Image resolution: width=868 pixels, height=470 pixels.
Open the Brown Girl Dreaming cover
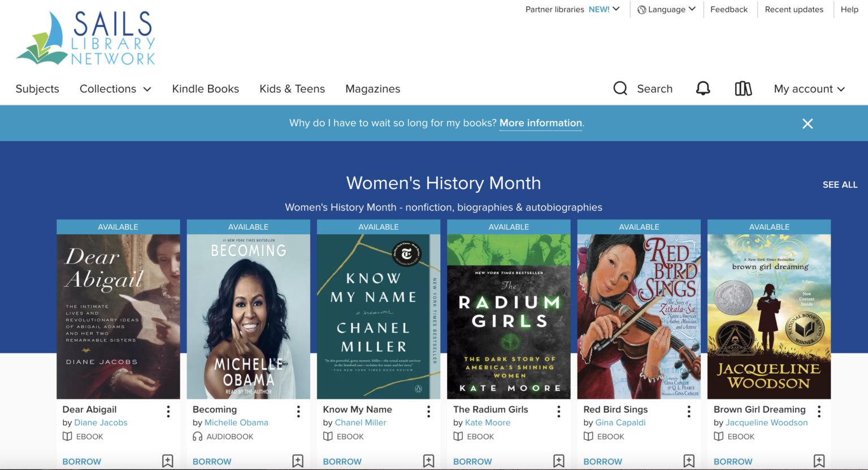click(769, 317)
